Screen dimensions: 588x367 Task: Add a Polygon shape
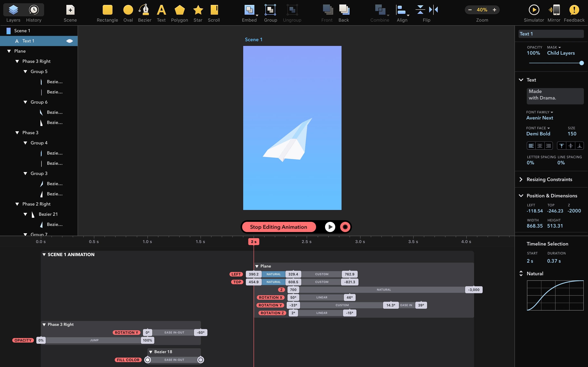coord(179,10)
